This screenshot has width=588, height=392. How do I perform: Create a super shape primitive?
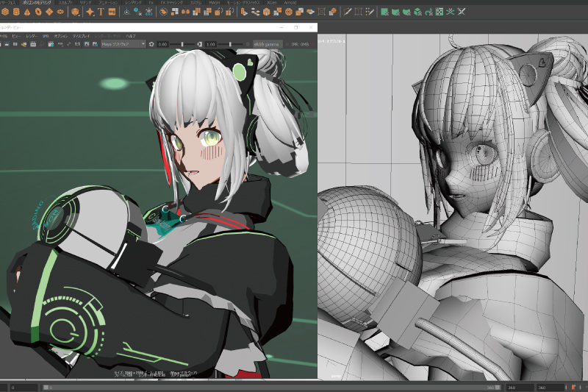click(x=90, y=12)
